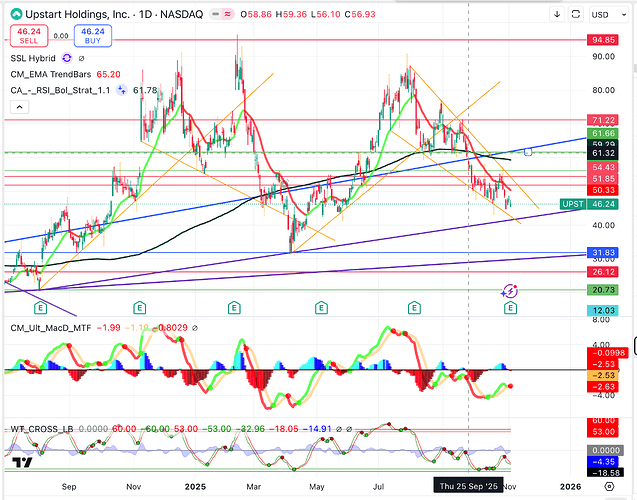Click the red -2.63 MACD axis label
The width and height of the screenshot is (637, 500).
coord(603,386)
